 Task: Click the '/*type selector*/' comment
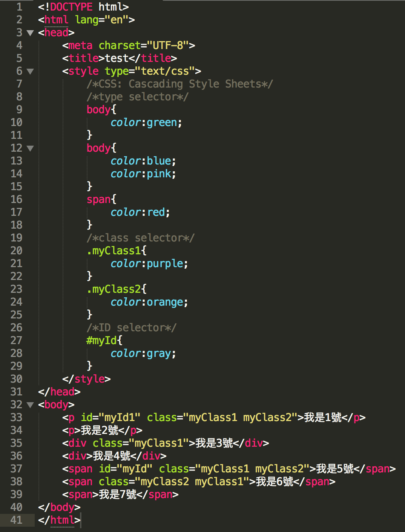(138, 97)
